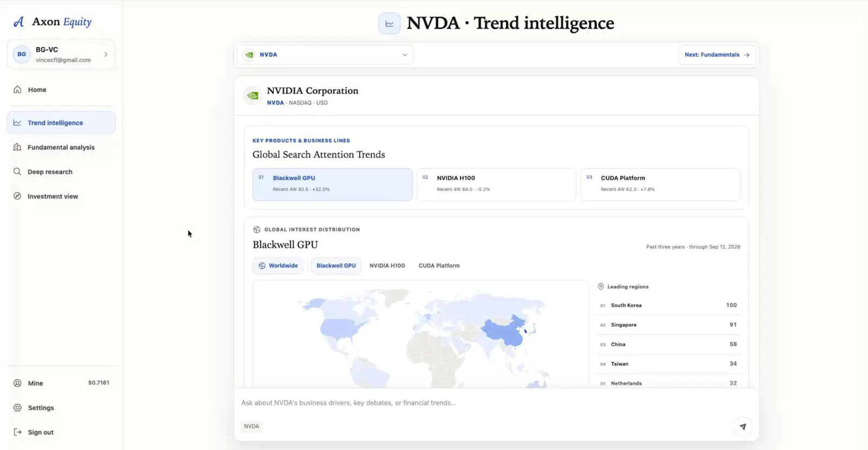Click the globe icon by Global Interest Distribution

257,230
